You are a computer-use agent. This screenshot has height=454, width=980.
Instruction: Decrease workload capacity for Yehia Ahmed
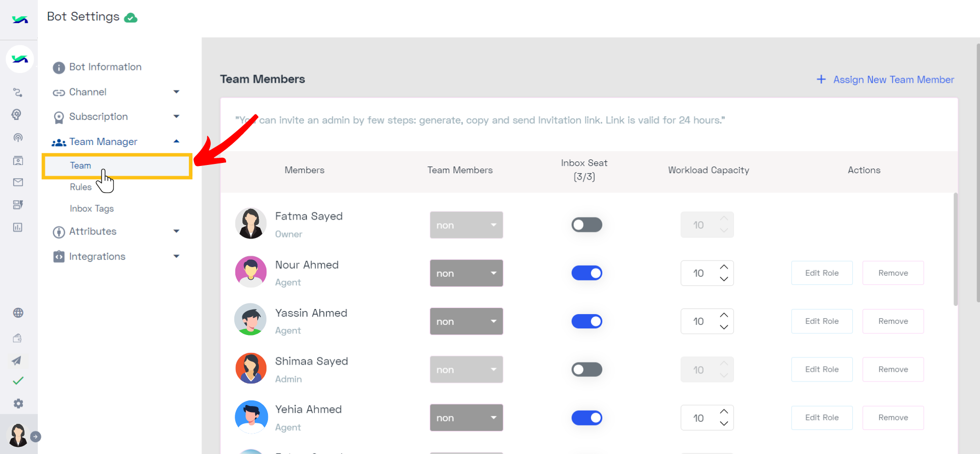click(724, 423)
